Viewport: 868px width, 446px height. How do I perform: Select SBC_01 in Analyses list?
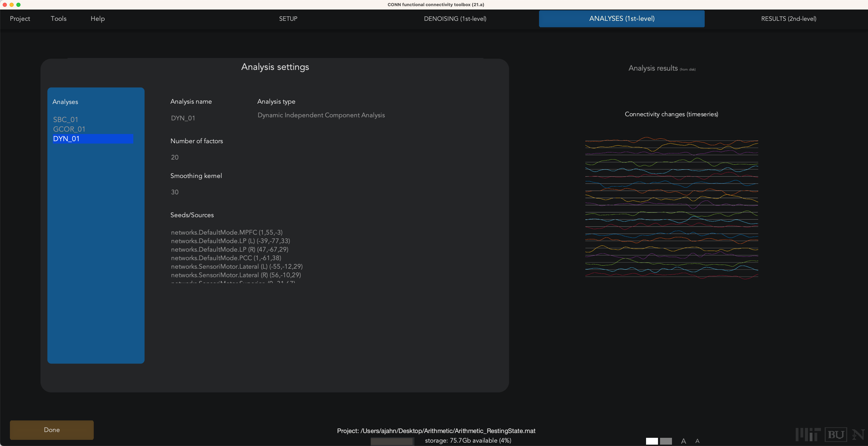(x=93, y=120)
